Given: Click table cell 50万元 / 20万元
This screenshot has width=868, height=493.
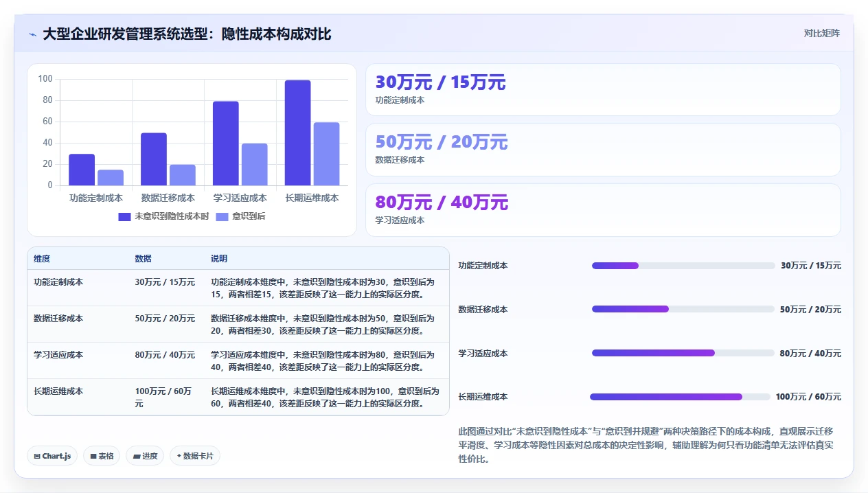Looking at the screenshot, I should tap(165, 319).
